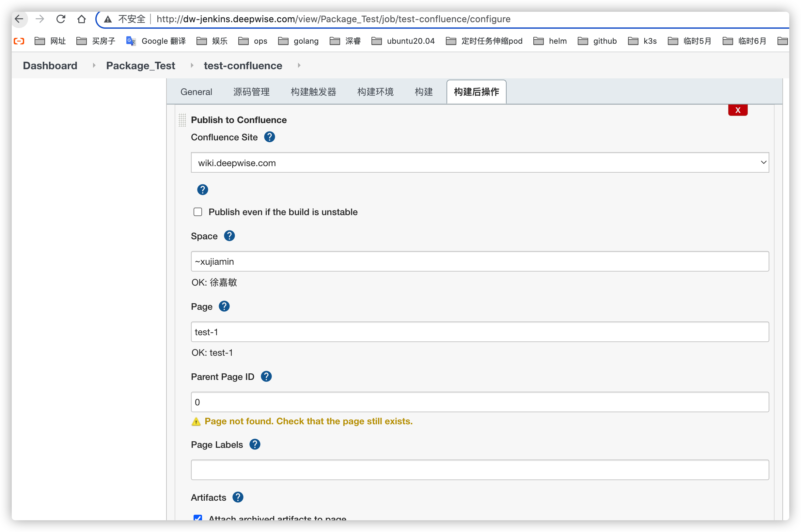Open the first orange bookmark icon
This screenshot has width=801, height=532.
coord(19,41)
